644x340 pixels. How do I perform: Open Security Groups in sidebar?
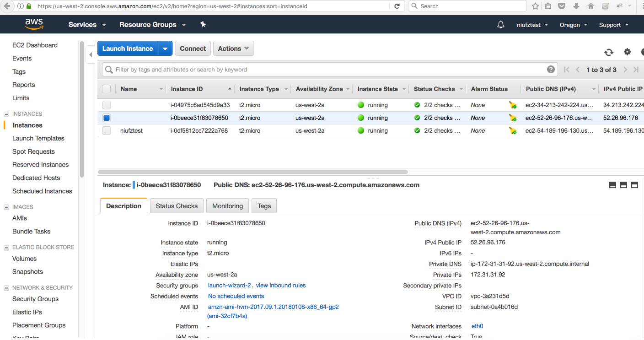coord(35,299)
